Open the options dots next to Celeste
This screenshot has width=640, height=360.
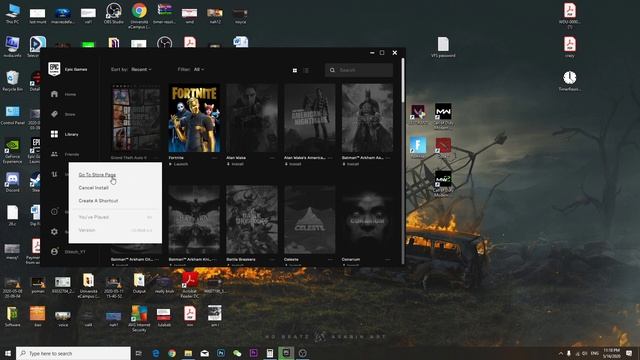pyautogui.click(x=330, y=260)
